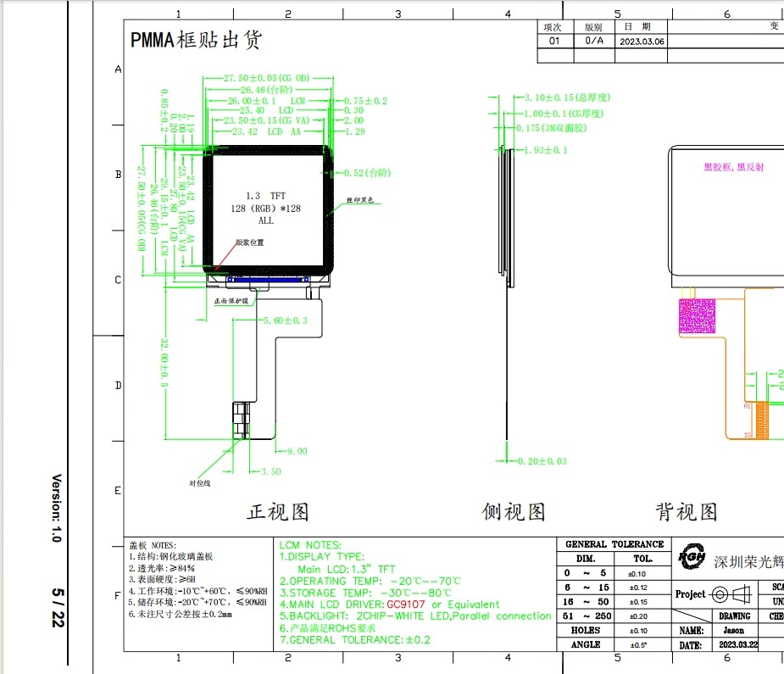This screenshot has height=674, width=784.
Task: Click the 侧视图 side view label
Action: coord(514,512)
